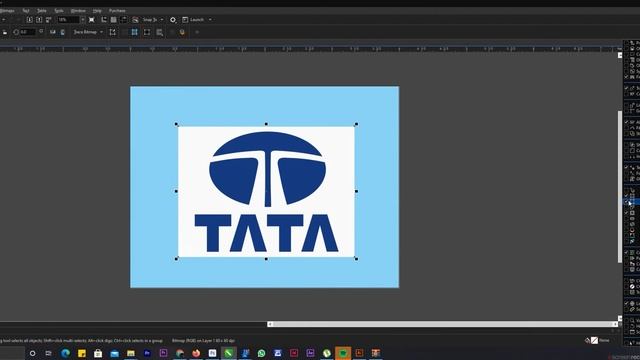
Task: Toggle the show grid icon
Action: (x=113, y=20)
